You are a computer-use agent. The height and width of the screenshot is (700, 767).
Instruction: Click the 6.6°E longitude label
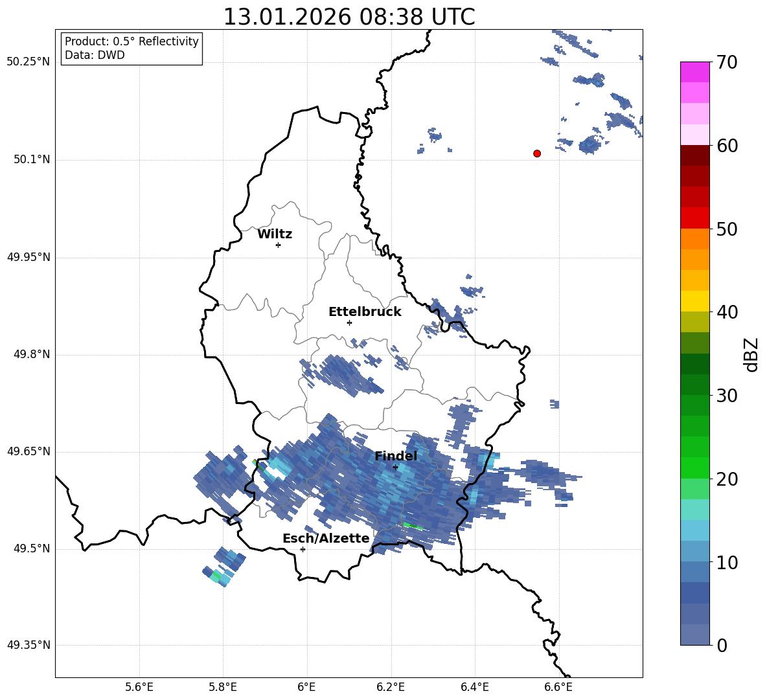558,687
